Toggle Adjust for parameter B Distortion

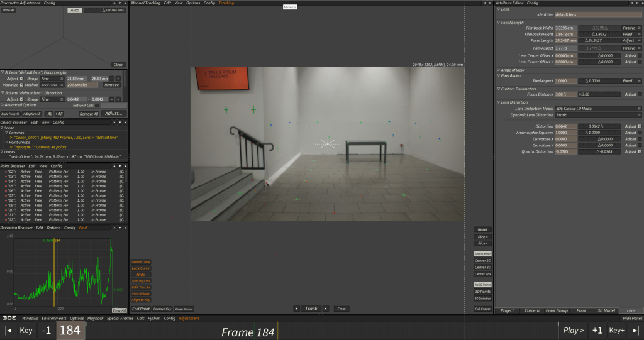tap(22, 99)
